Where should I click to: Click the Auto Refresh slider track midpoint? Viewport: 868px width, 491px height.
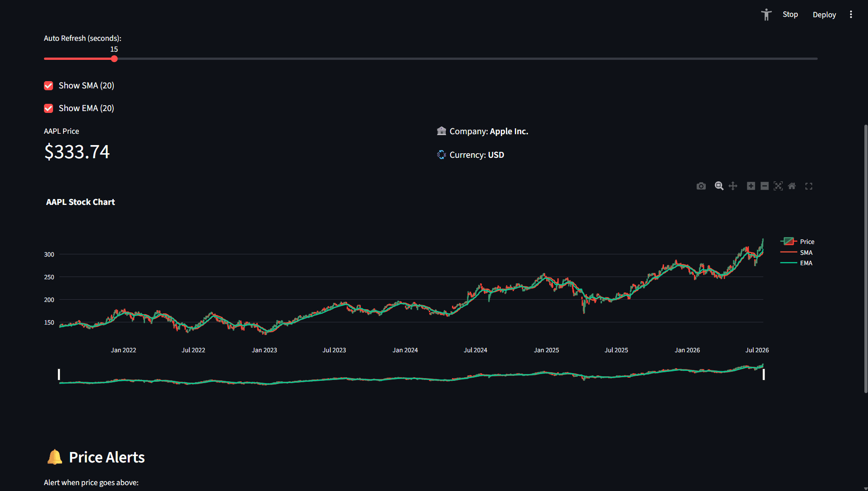[x=431, y=59]
